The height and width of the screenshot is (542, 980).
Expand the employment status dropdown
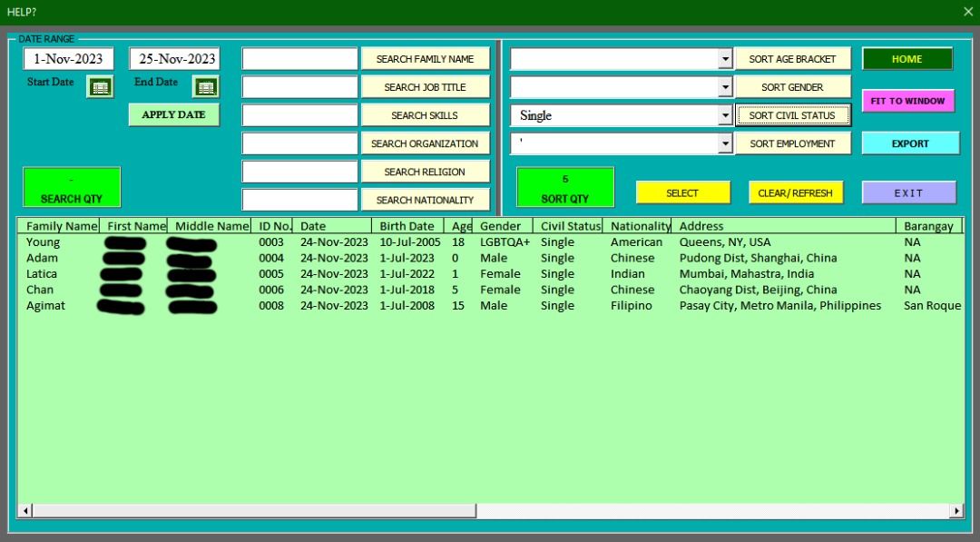[x=723, y=143]
